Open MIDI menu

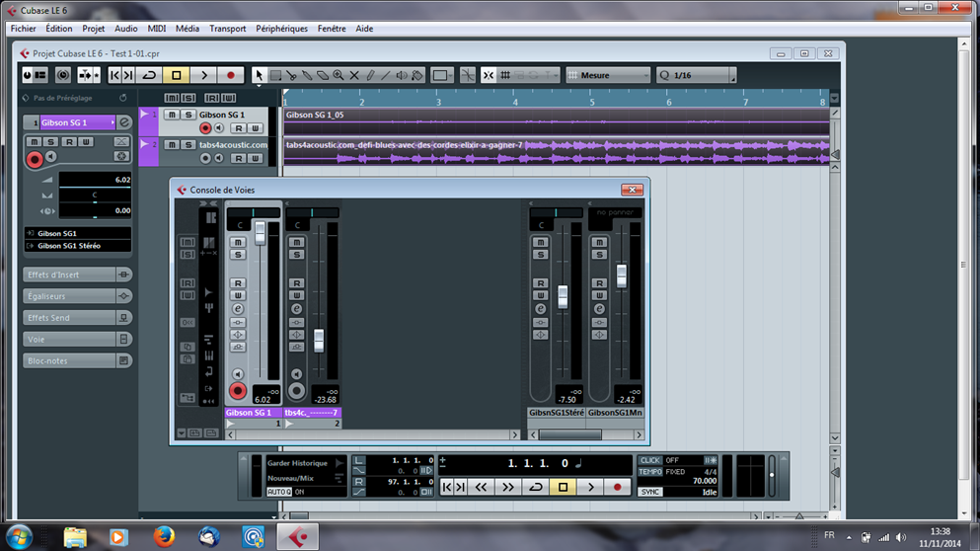pos(157,29)
